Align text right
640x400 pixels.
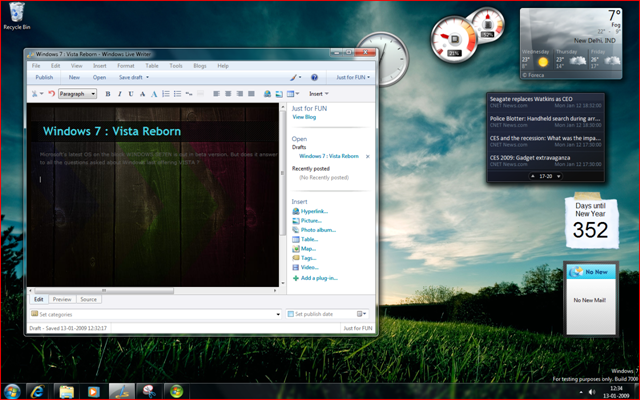240,94
